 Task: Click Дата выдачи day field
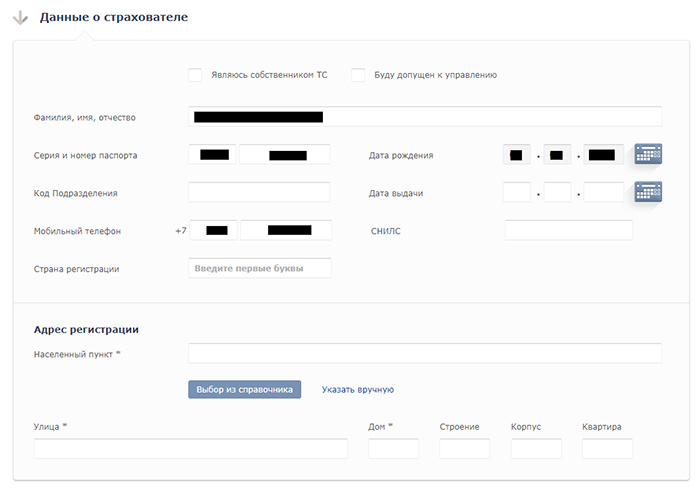(517, 192)
